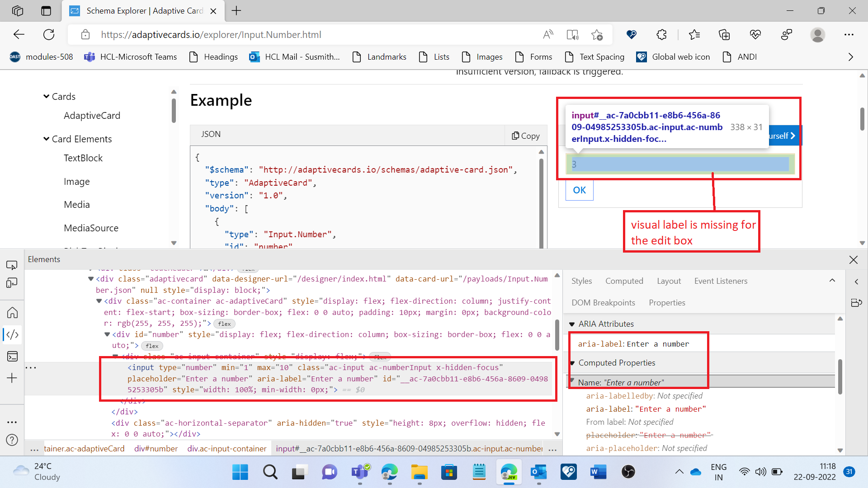
Task: Click the plus icon to add tools
Action: 12,378
